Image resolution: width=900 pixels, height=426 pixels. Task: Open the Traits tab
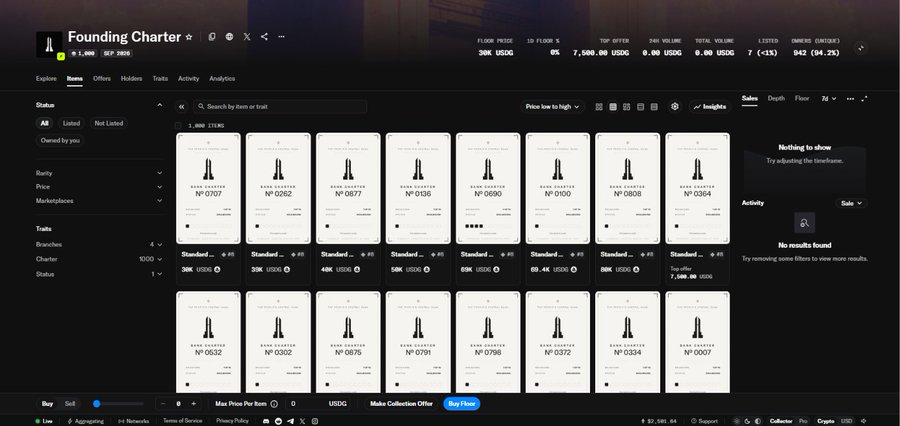(160, 79)
